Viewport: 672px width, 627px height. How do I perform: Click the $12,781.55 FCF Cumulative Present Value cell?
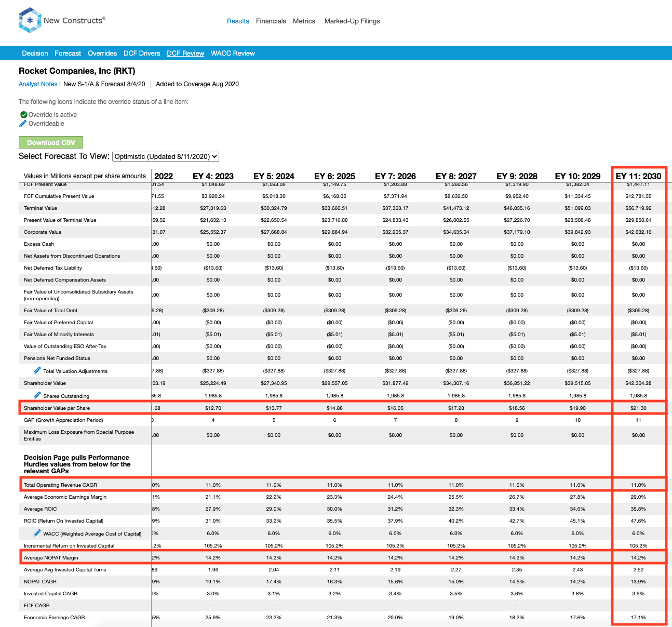[x=638, y=196]
